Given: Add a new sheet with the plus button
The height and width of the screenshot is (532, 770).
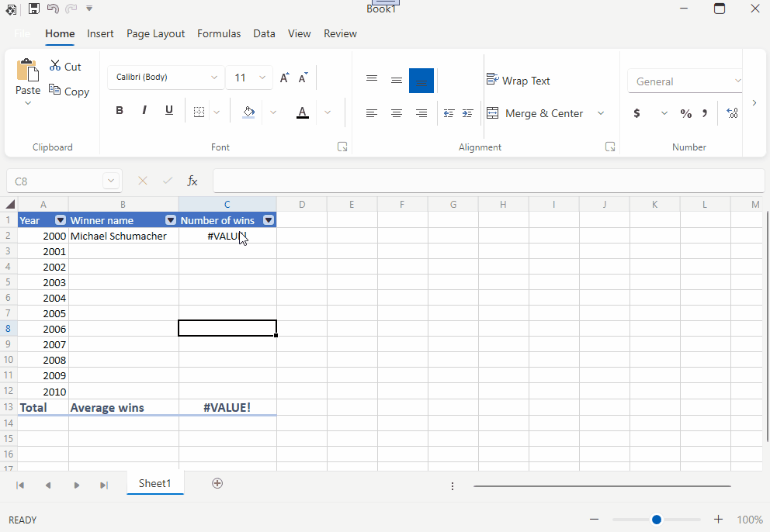Looking at the screenshot, I should pos(217,483).
